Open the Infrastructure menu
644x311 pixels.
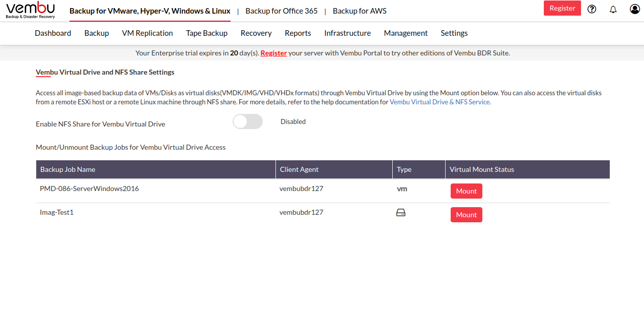(x=347, y=33)
